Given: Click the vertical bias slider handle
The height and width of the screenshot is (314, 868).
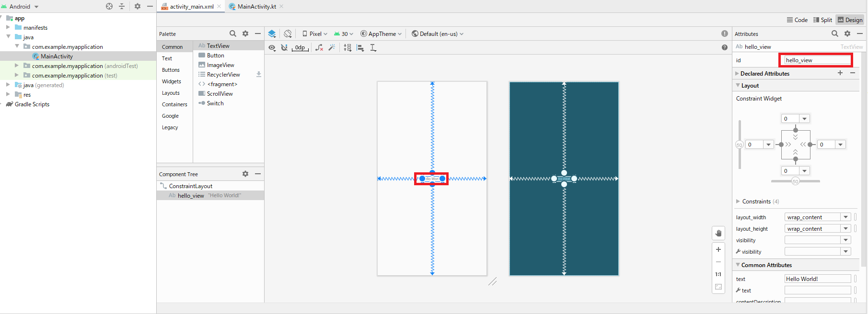Looking at the screenshot, I should click(x=739, y=145).
